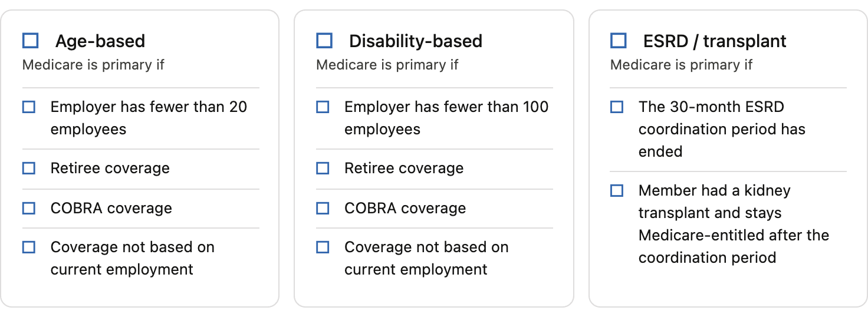Enable COBRA coverage in Disability-based card
868x317 pixels.
point(323,208)
